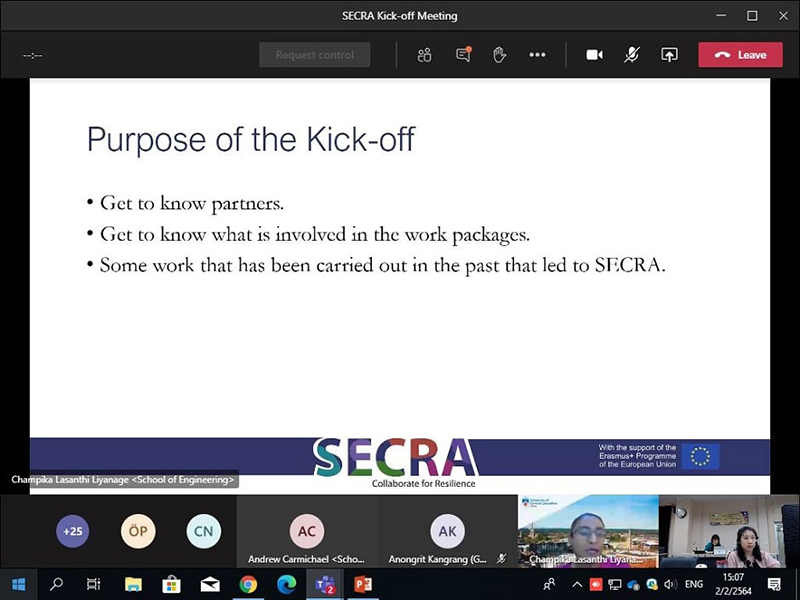Open the Action Center notifications icon

(774, 584)
